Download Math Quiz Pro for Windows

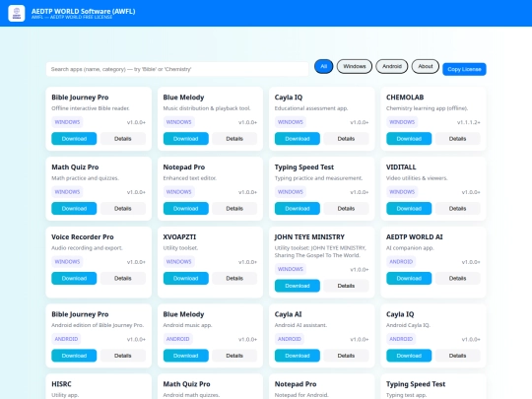[74, 208]
